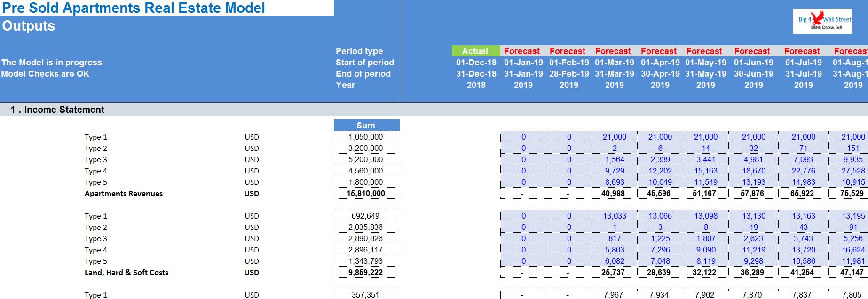Select the 357,351 sum cell
The image size is (868, 299).
pyautogui.click(x=366, y=295)
